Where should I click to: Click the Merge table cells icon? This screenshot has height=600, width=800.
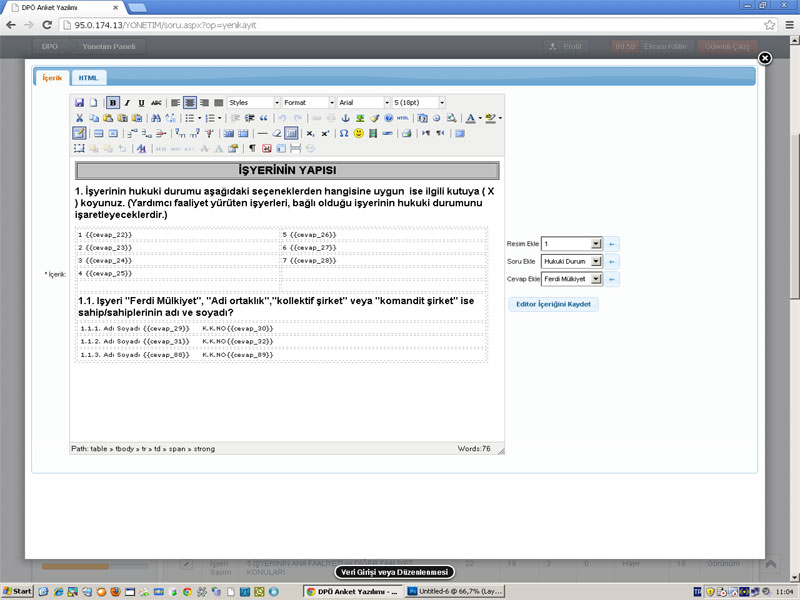click(243, 133)
